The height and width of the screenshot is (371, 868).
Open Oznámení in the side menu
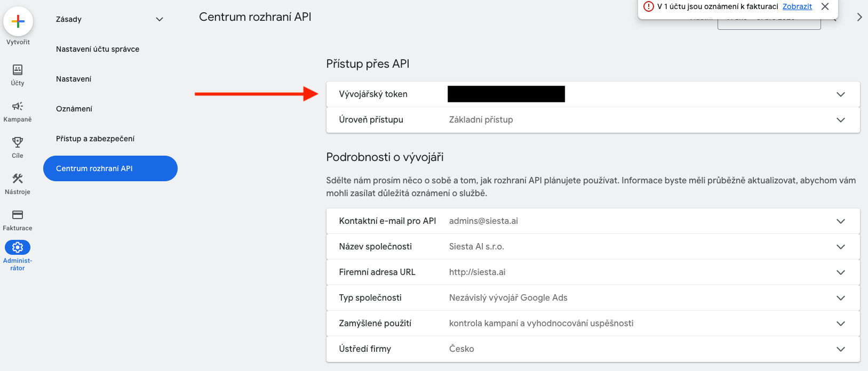pos(74,109)
